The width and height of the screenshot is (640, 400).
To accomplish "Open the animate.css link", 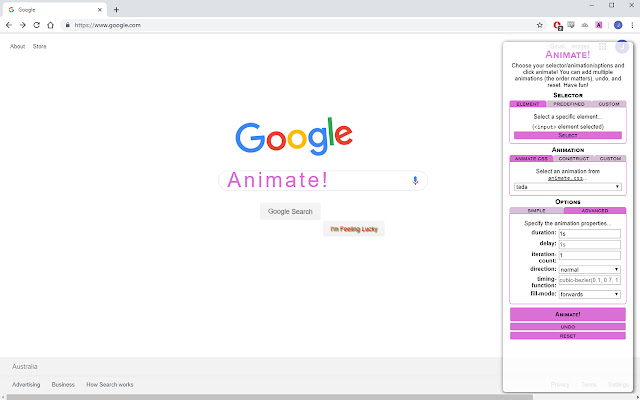I will (x=565, y=178).
